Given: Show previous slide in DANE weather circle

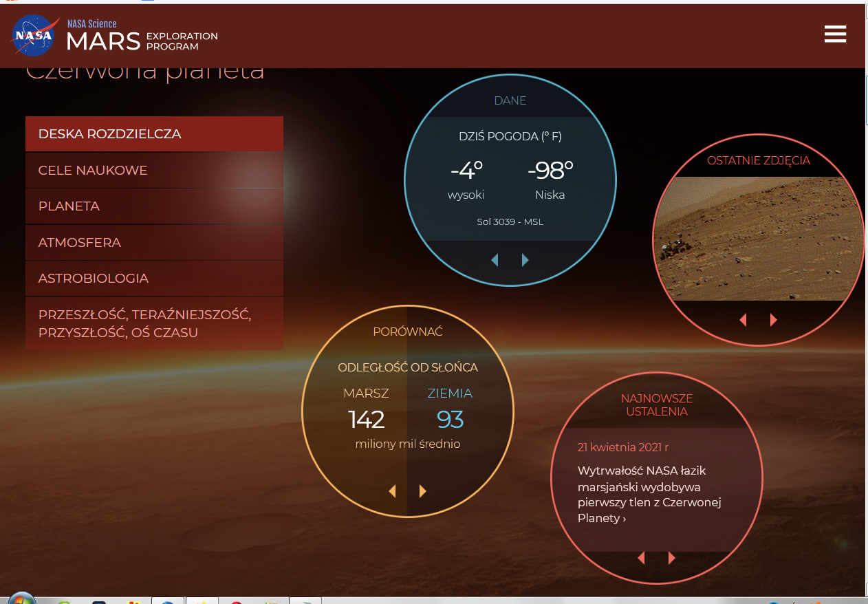Looking at the screenshot, I should [495, 259].
